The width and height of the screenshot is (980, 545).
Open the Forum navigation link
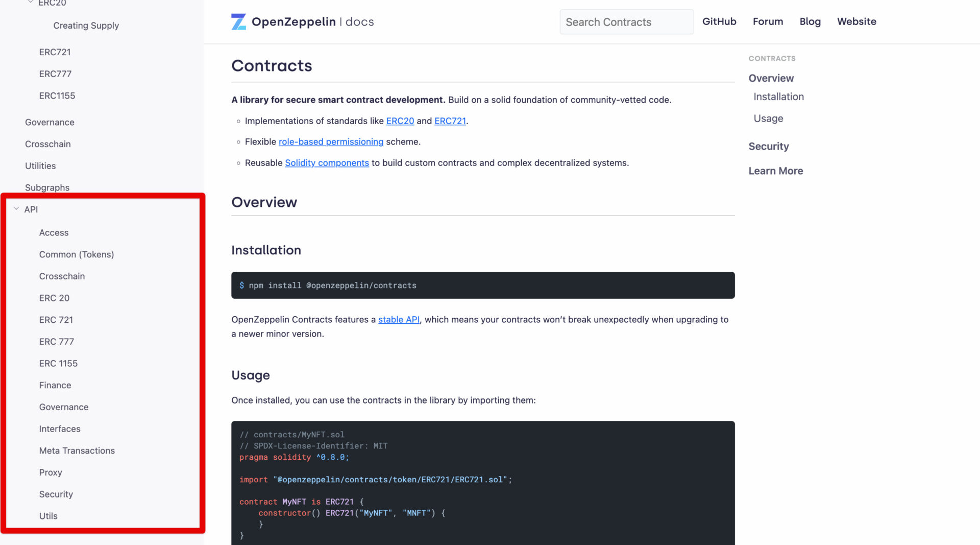pos(768,21)
